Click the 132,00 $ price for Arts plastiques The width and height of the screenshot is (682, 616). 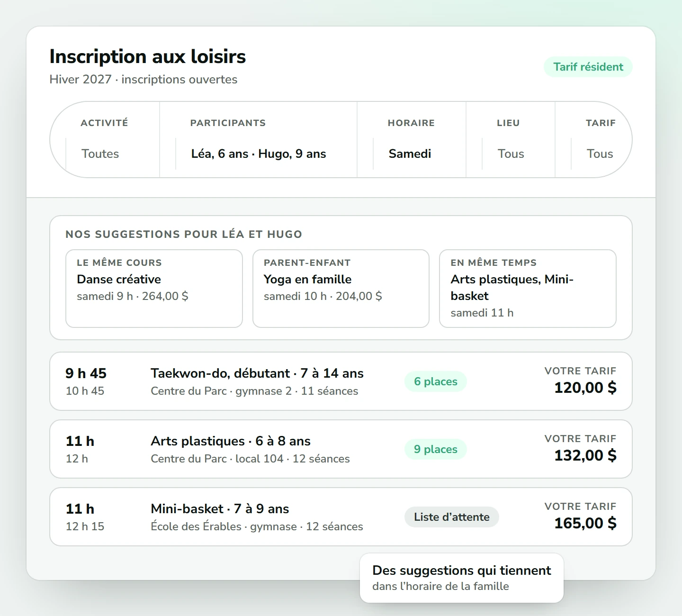tap(585, 455)
